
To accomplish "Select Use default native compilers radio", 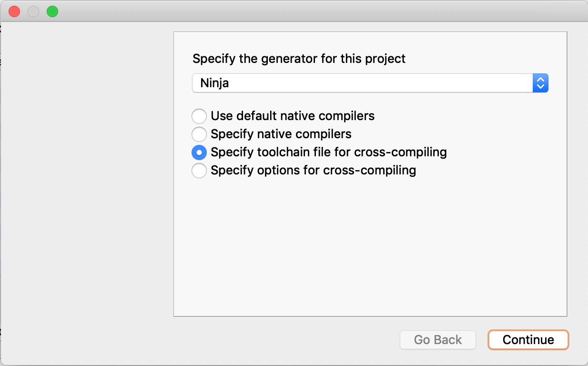I will (199, 116).
